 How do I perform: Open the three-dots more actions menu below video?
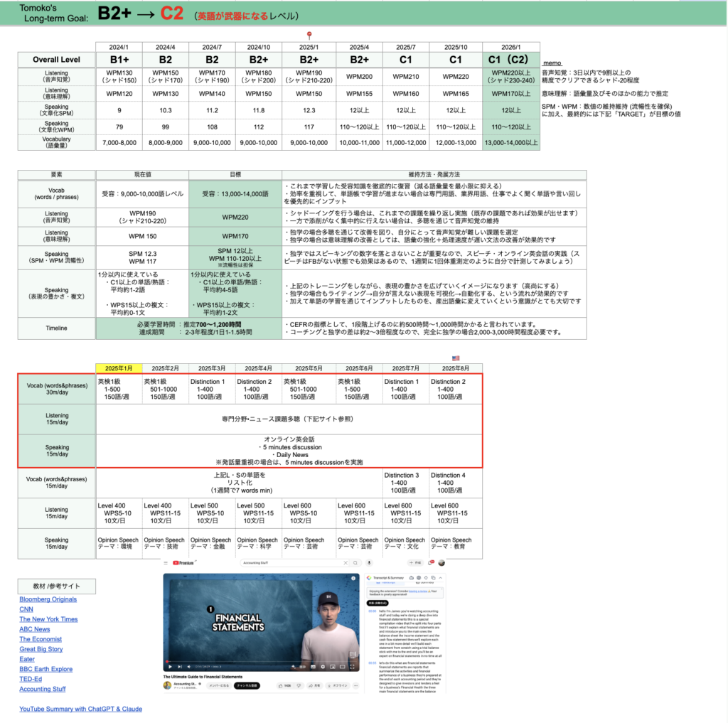click(355, 685)
